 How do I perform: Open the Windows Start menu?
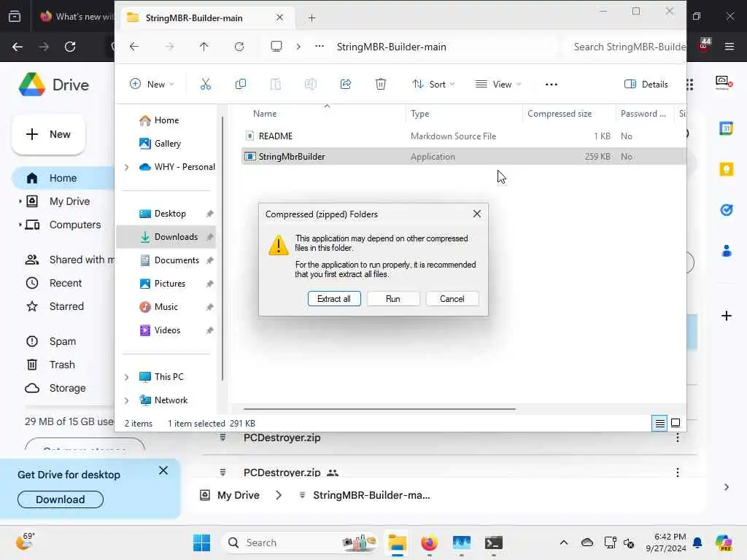(201, 542)
